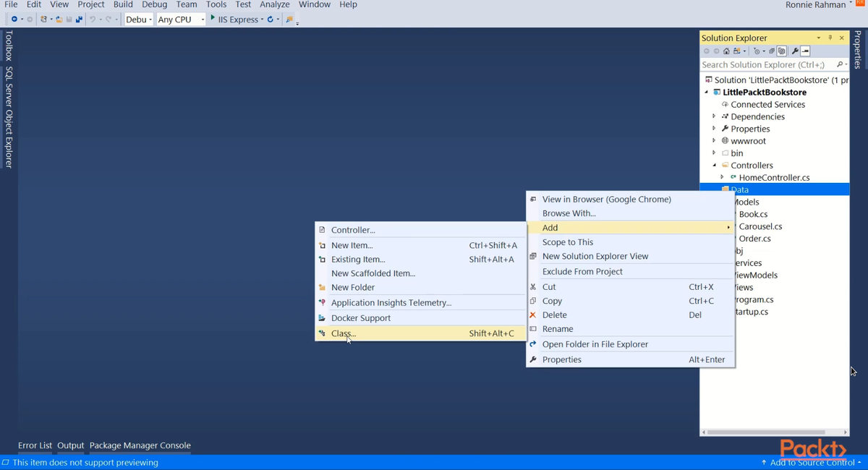This screenshot has width=868, height=470.
Task: Click the Find in Files toolbar icon
Action: click(289, 20)
